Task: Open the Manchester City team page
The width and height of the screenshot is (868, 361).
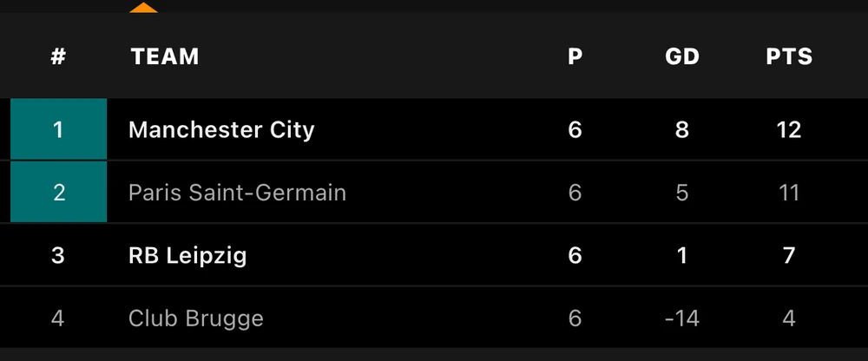Action: coord(221,130)
